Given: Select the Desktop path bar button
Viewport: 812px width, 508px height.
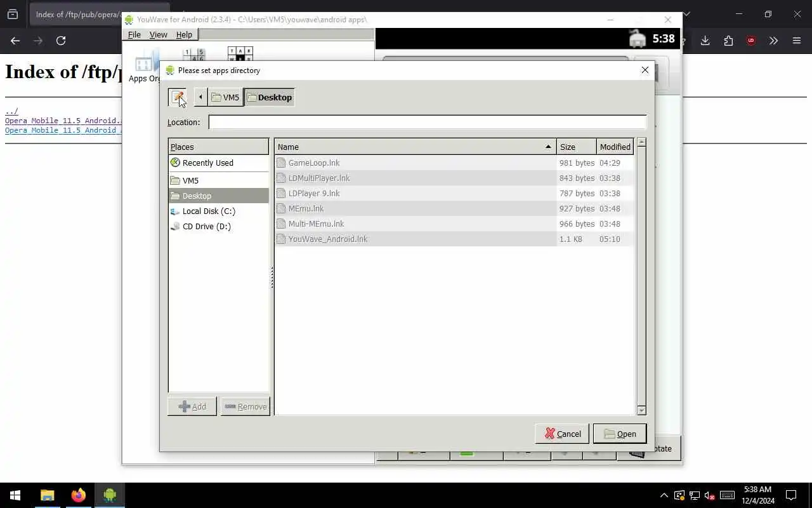Looking at the screenshot, I should pyautogui.click(x=270, y=97).
